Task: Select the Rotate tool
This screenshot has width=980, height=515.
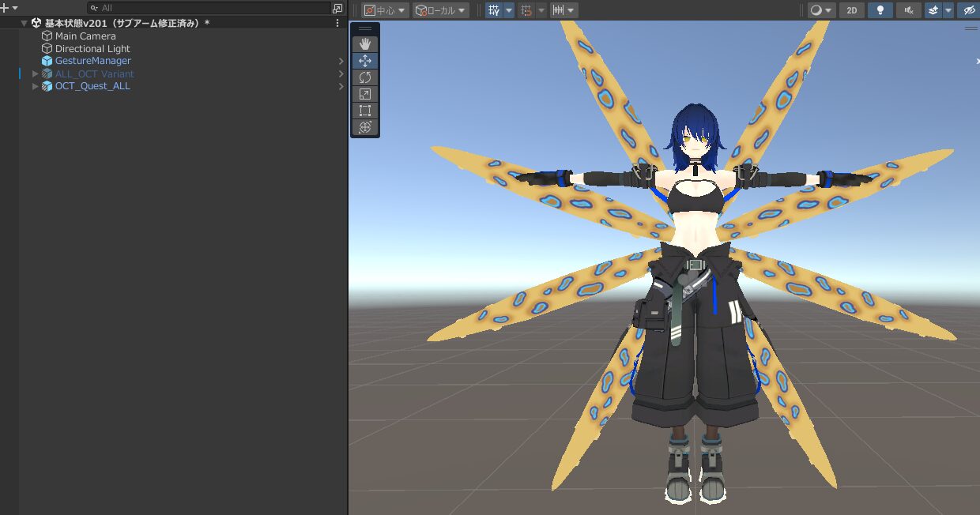Action: [365, 77]
